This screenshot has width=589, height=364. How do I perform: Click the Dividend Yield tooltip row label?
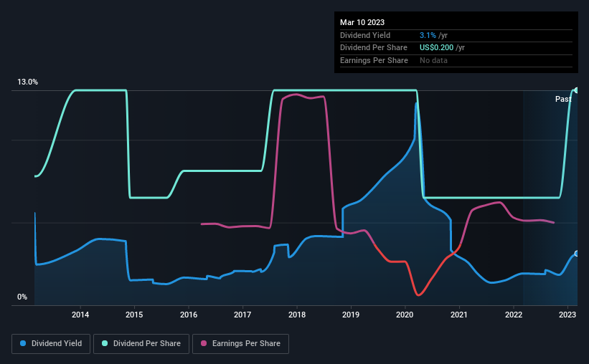click(365, 35)
